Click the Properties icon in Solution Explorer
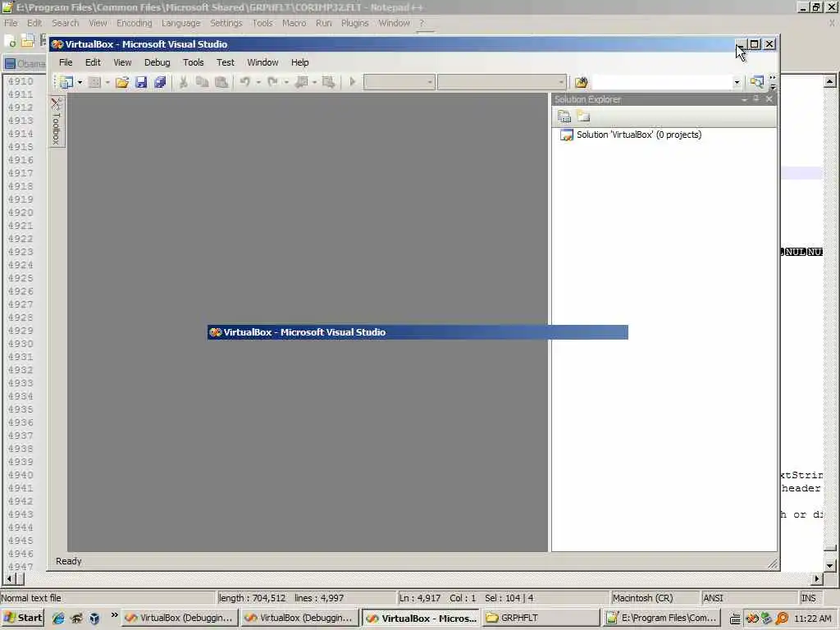The image size is (840, 630). point(564,116)
